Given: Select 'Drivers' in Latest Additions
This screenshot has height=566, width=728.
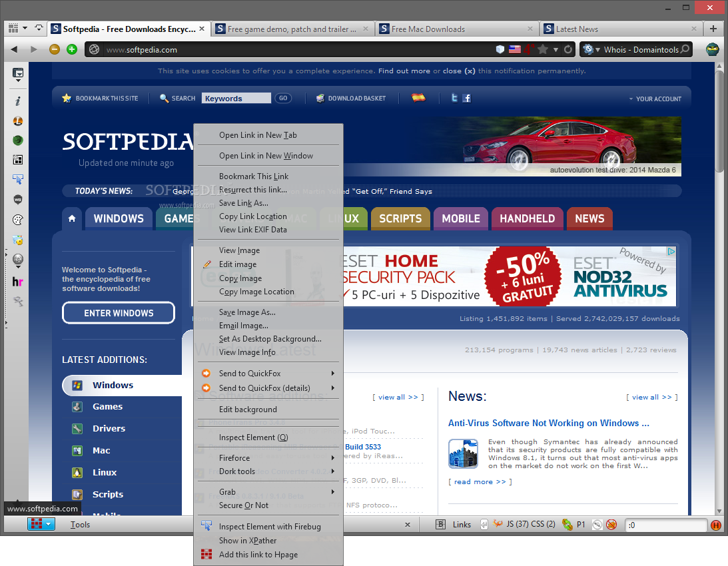Looking at the screenshot, I should pos(109,429).
